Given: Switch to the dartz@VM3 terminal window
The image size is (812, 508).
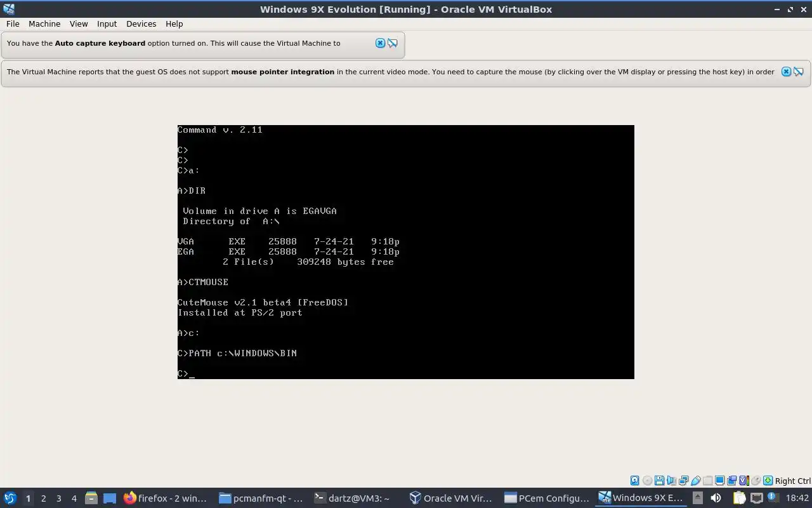Looking at the screenshot, I should pyautogui.click(x=357, y=498).
